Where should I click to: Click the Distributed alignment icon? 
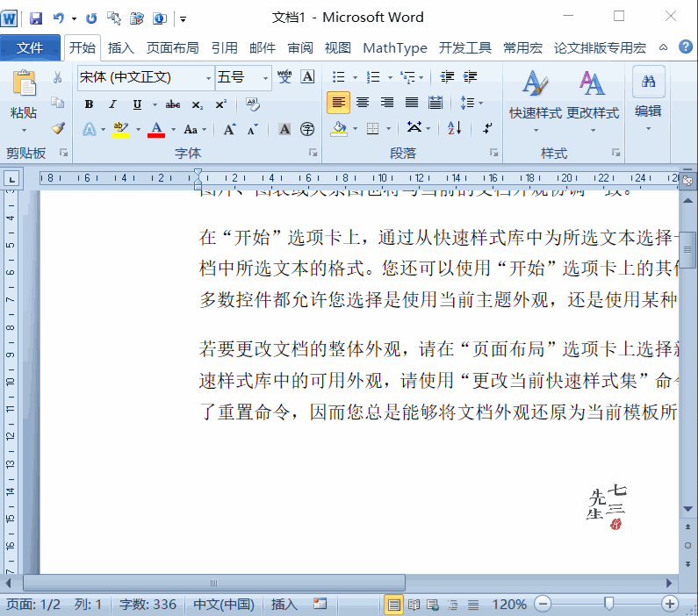435,103
